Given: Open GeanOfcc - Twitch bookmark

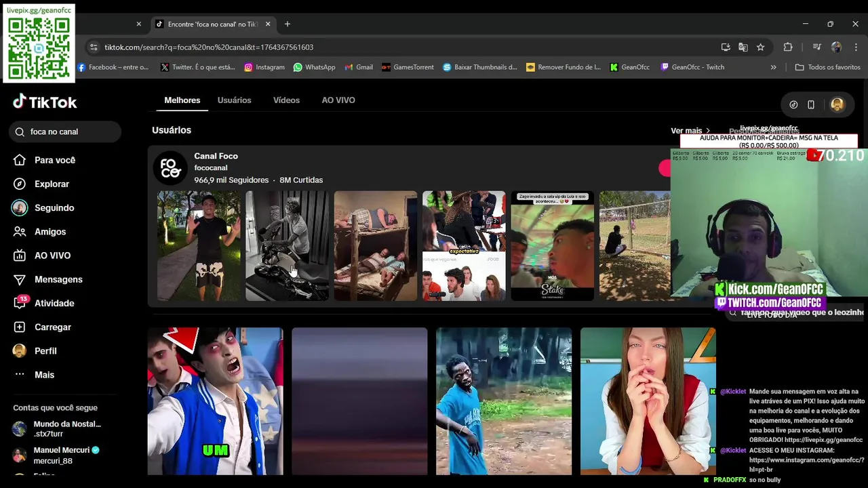Looking at the screenshot, I should coord(692,67).
